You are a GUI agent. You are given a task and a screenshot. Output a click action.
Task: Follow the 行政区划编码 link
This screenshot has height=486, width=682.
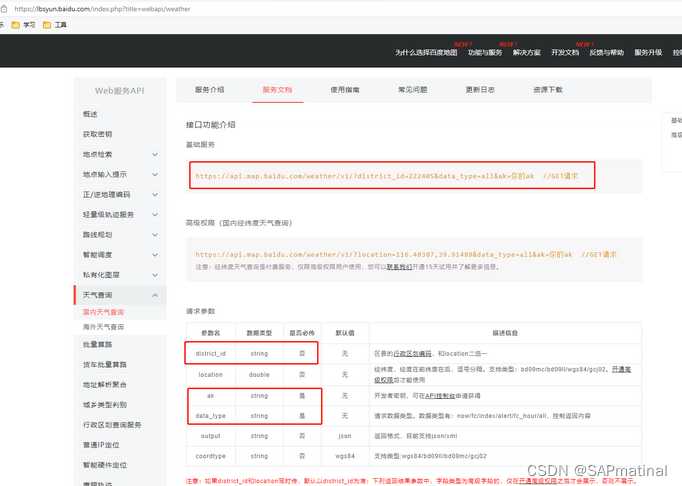[412, 354]
